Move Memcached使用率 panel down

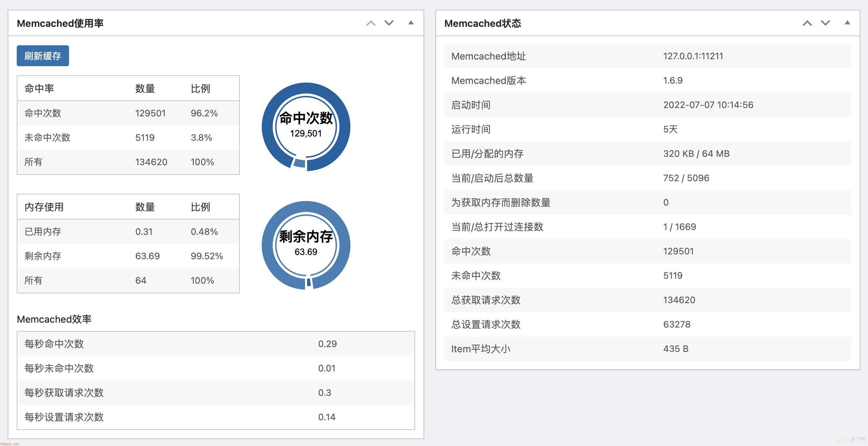click(389, 23)
